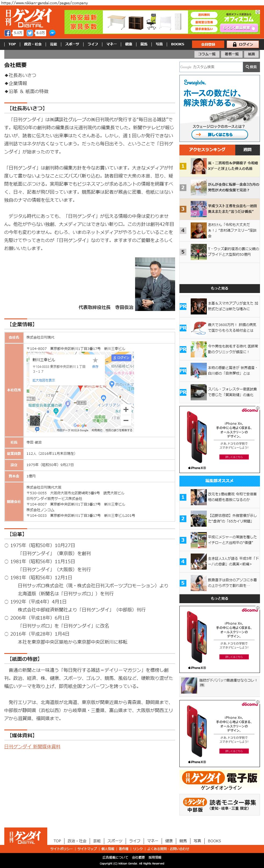Click the Facebook share icon
The height and width of the screenshot is (868, 264).
[x=8, y=33]
